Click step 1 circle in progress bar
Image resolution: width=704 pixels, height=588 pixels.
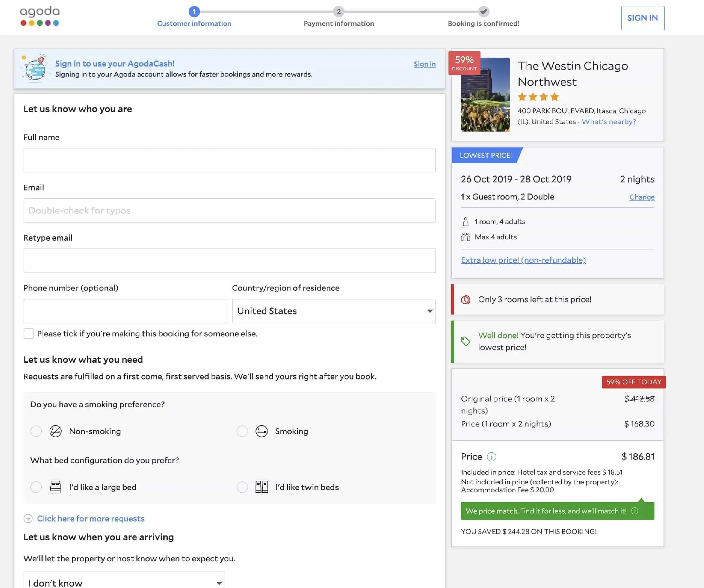pyautogui.click(x=194, y=11)
